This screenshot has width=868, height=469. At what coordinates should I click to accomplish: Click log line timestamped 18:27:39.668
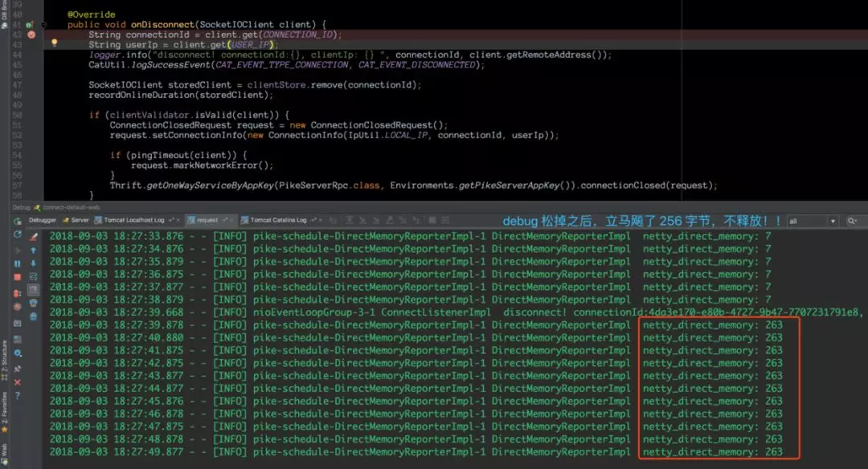(457, 312)
